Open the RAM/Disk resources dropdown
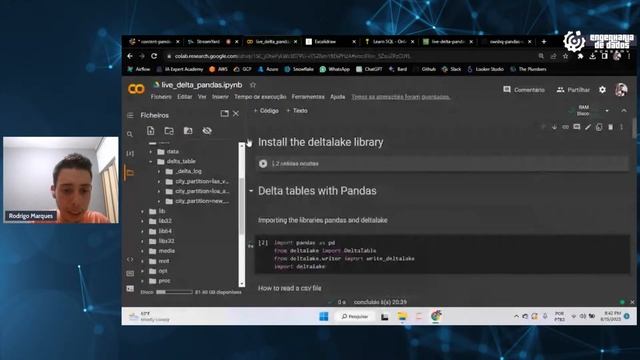640x360 pixels. (x=607, y=111)
